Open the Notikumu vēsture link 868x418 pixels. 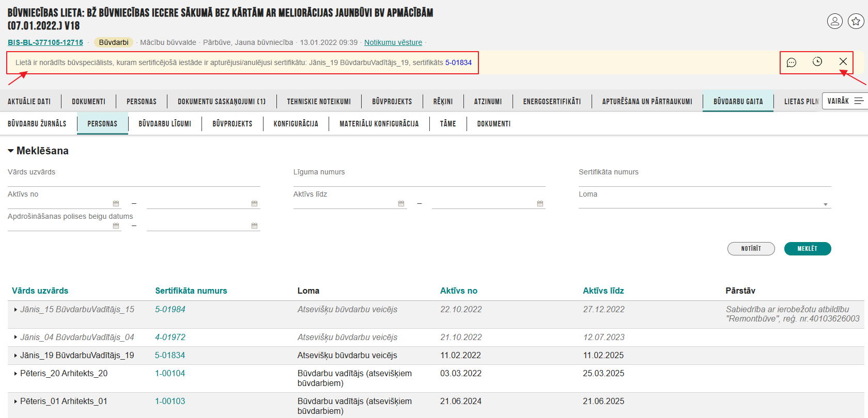click(393, 42)
